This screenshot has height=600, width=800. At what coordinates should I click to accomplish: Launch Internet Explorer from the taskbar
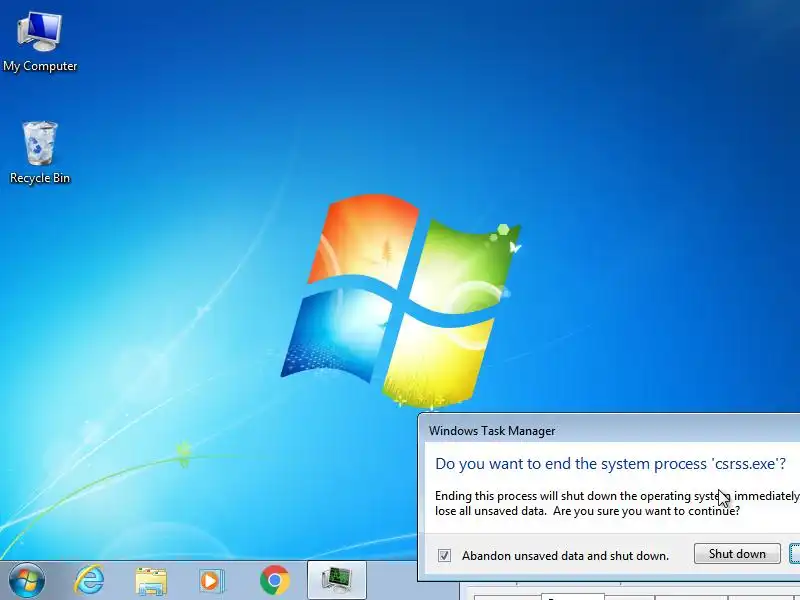coord(89,580)
